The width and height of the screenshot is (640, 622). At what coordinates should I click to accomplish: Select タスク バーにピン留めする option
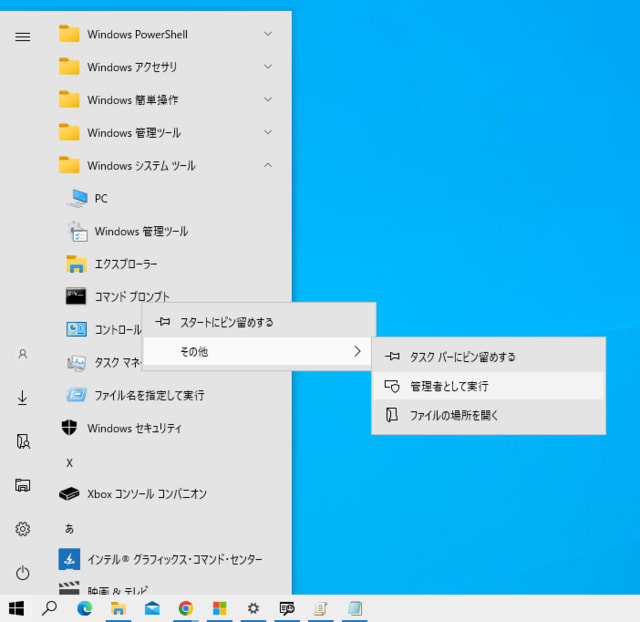pyautogui.click(x=462, y=356)
